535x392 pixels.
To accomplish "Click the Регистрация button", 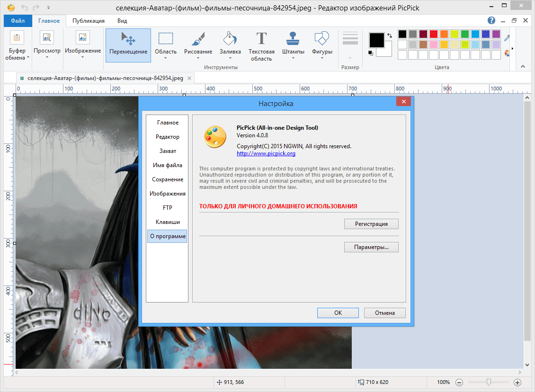I will click(371, 224).
